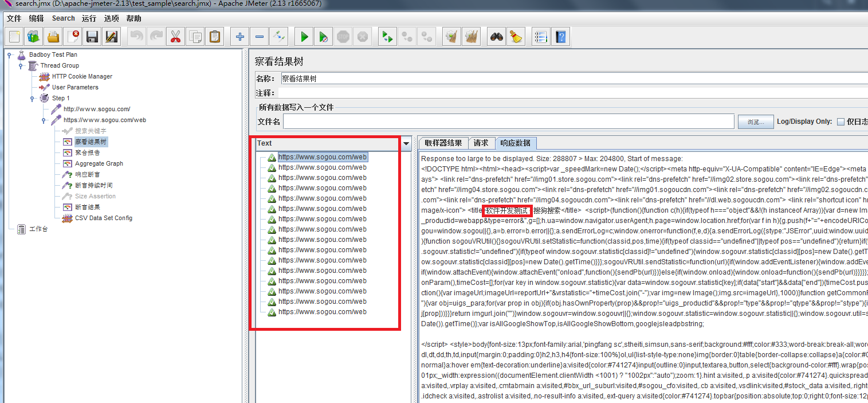Start all remote engines
The image size is (868, 403).
pyautogui.click(x=388, y=37)
